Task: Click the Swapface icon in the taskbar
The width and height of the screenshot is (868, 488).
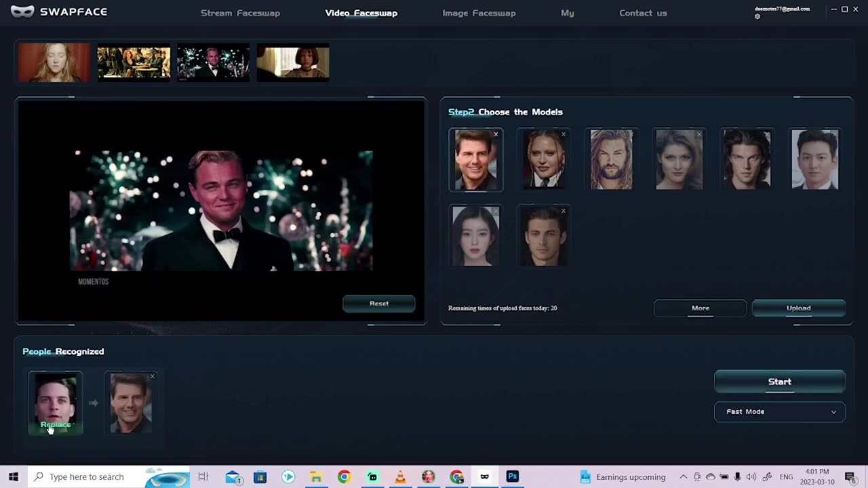Action: coord(484,476)
